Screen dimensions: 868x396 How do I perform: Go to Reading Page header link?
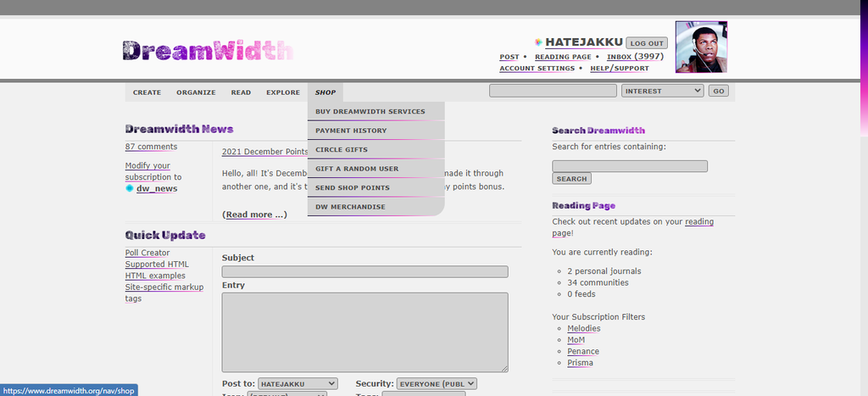coord(563,57)
